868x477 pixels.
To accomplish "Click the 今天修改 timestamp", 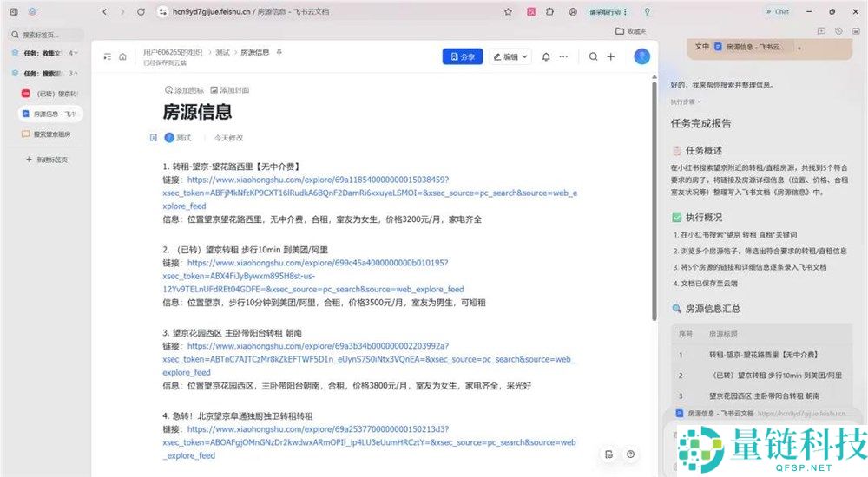I will [228, 138].
